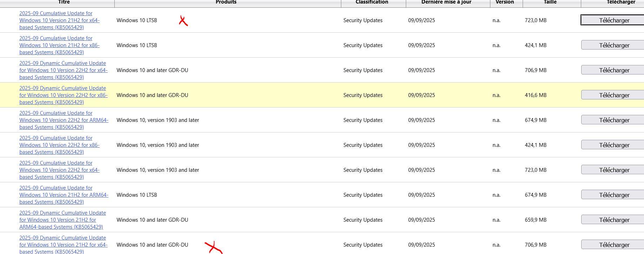
Task: Select 'Windows 10 LTSB' in 21H2 x64 Cumulative row
Action: 137,20
